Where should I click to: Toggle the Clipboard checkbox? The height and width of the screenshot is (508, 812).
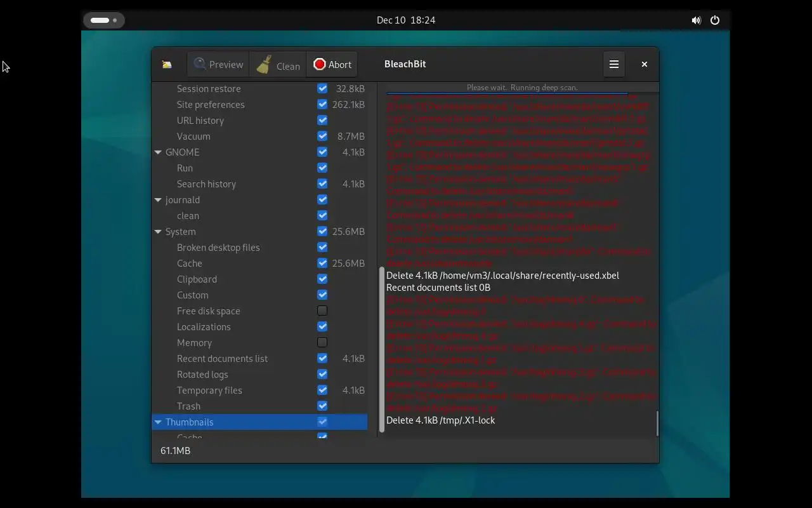[322, 279]
